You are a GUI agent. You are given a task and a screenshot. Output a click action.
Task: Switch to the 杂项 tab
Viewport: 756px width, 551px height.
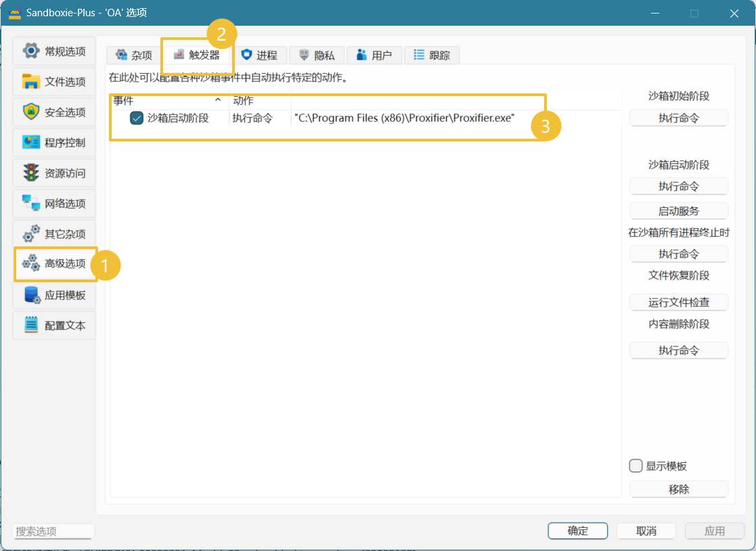pyautogui.click(x=133, y=56)
